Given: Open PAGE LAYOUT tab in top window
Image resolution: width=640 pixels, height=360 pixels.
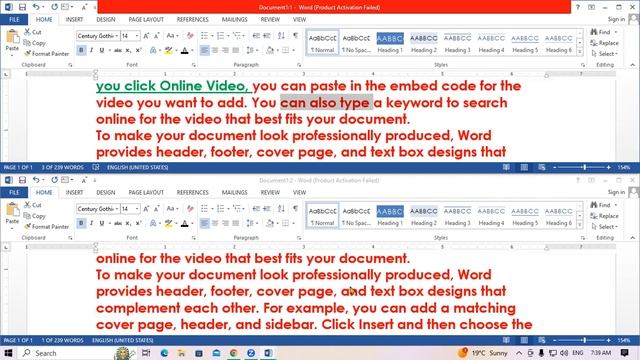Looking at the screenshot, I should (146, 20).
